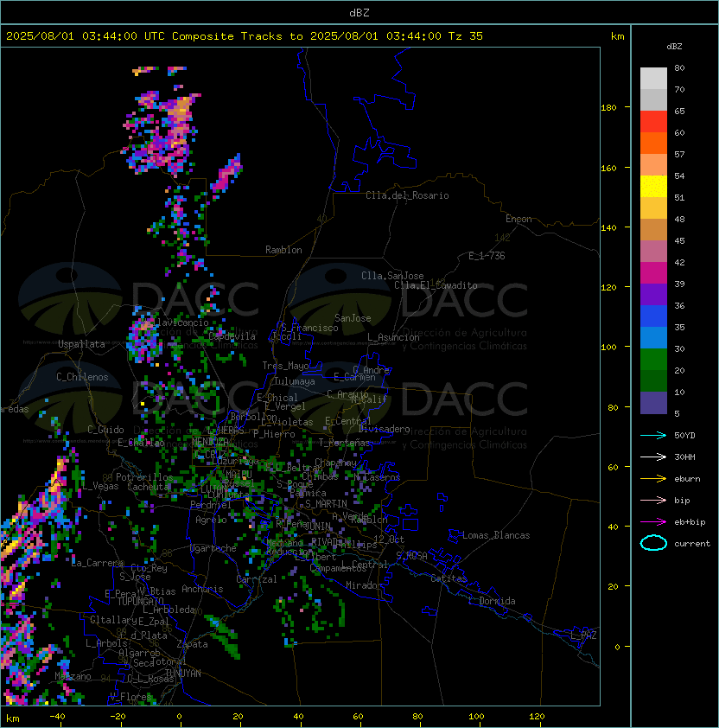
Task: Click the 'Ramblon' map label
Action: pyautogui.click(x=283, y=250)
